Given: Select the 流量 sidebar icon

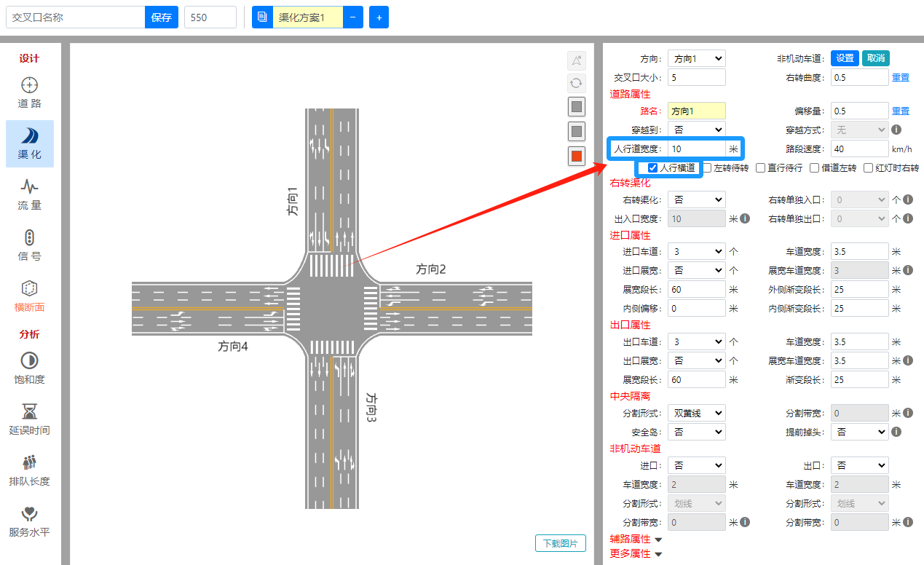Looking at the screenshot, I should pos(29,194).
